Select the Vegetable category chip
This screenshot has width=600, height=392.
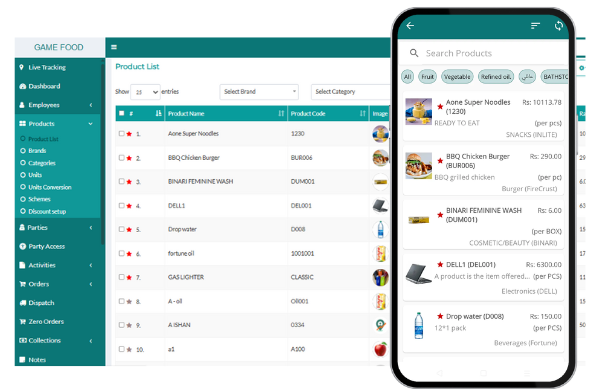tap(457, 77)
